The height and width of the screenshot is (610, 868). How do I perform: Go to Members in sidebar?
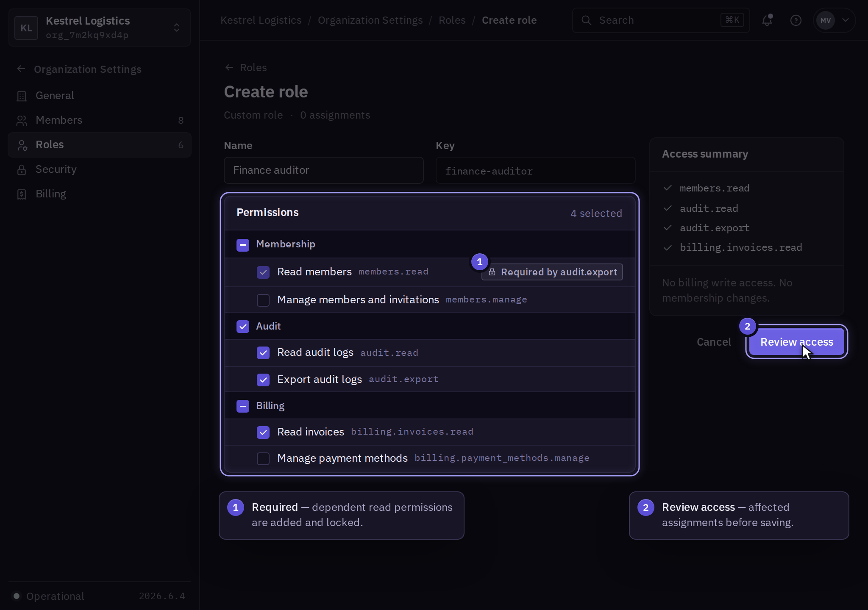[x=100, y=120]
